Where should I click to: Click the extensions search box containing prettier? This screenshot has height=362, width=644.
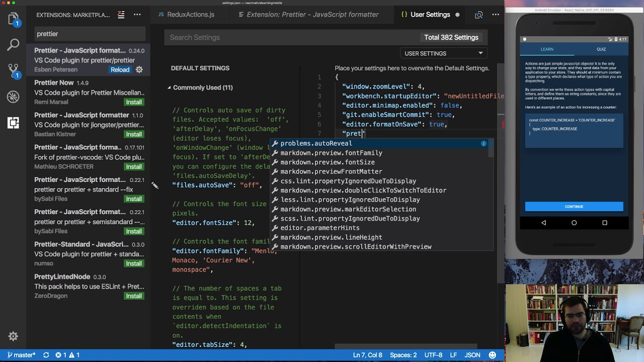click(x=90, y=34)
